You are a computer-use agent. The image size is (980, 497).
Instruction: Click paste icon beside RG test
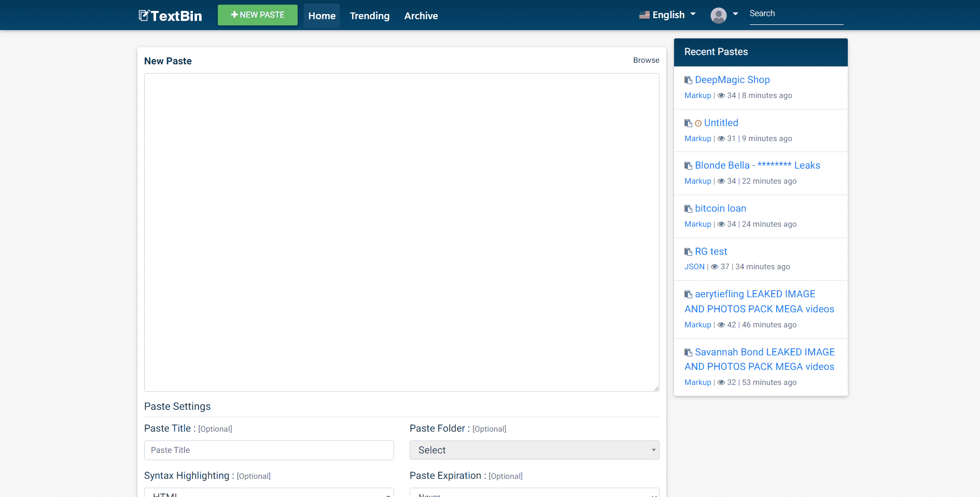[688, 252]
